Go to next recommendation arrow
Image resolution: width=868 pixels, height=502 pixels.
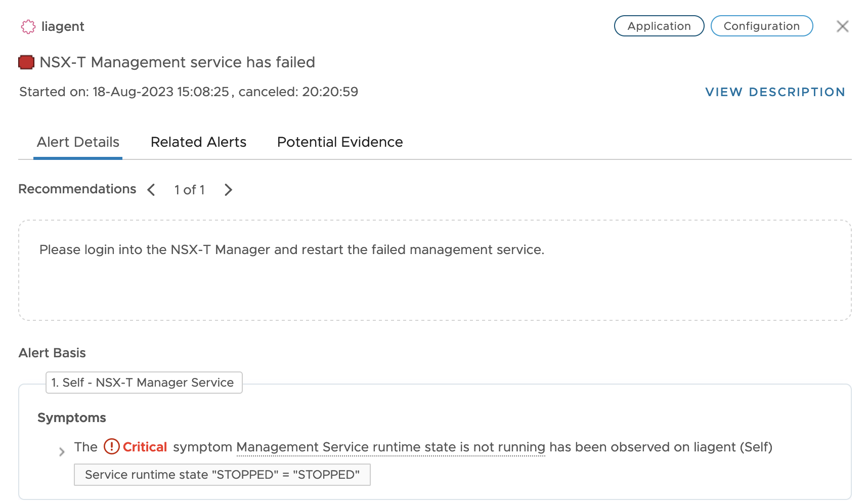(x=228, y=190)
